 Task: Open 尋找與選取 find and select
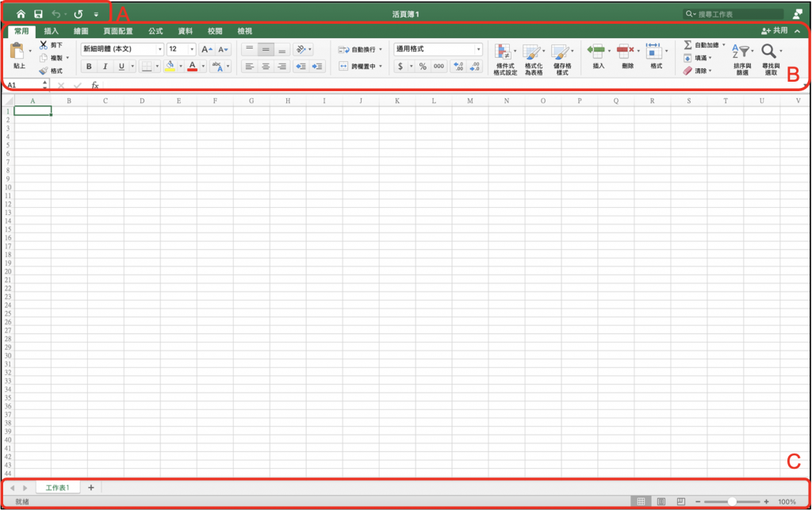[771, 59]
